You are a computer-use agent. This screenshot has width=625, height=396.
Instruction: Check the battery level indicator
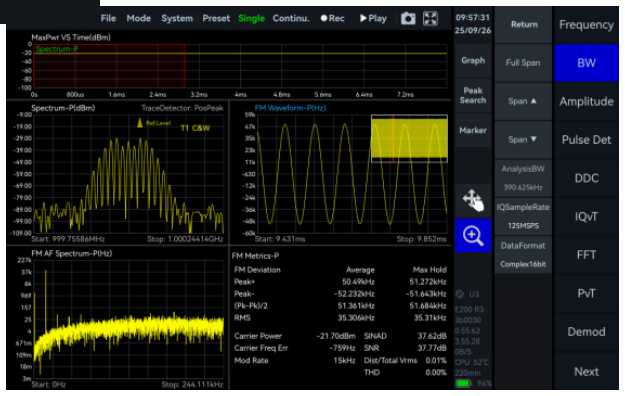click(x=463, y=383)
